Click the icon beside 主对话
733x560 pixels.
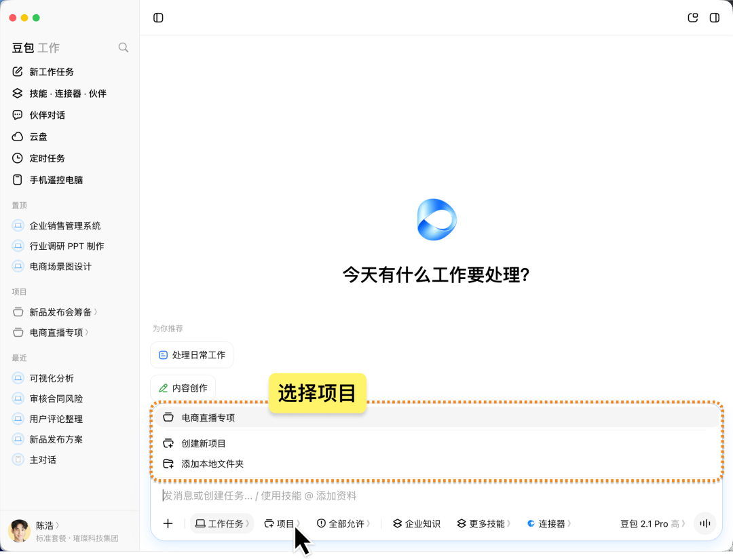click(x=18, y=460)
